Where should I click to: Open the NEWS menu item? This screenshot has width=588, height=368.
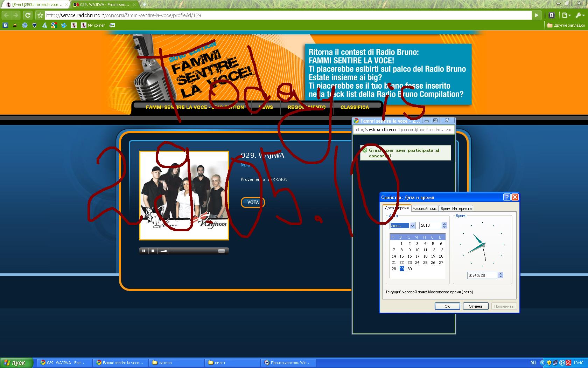(266, 107)
